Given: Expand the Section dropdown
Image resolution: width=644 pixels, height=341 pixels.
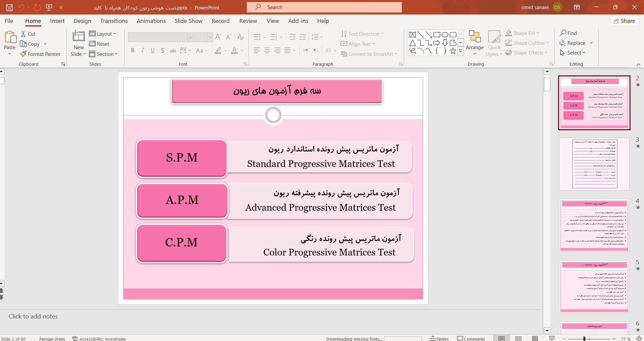Looking at the screenshot, I should pos(103,54).
